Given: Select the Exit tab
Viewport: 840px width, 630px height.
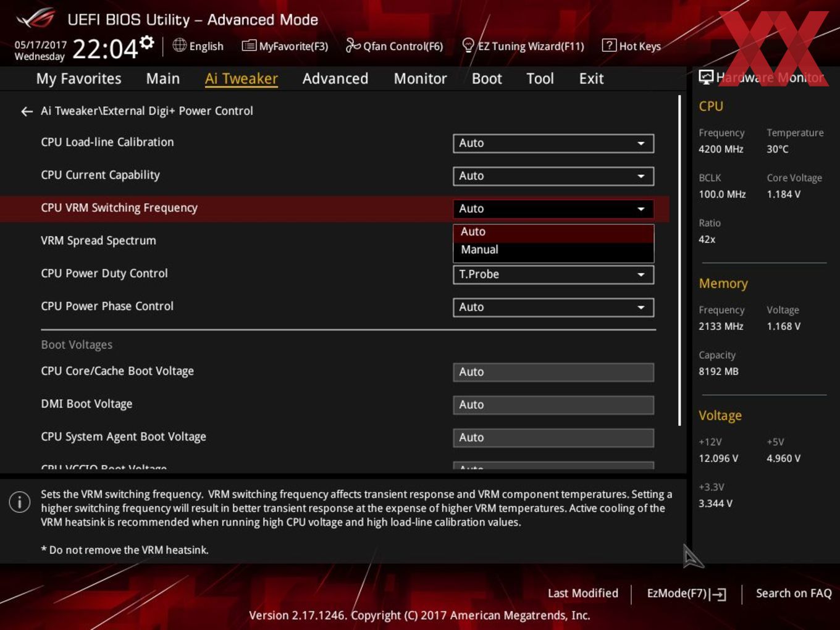Looking at the screenshot, I should (591, 78).
